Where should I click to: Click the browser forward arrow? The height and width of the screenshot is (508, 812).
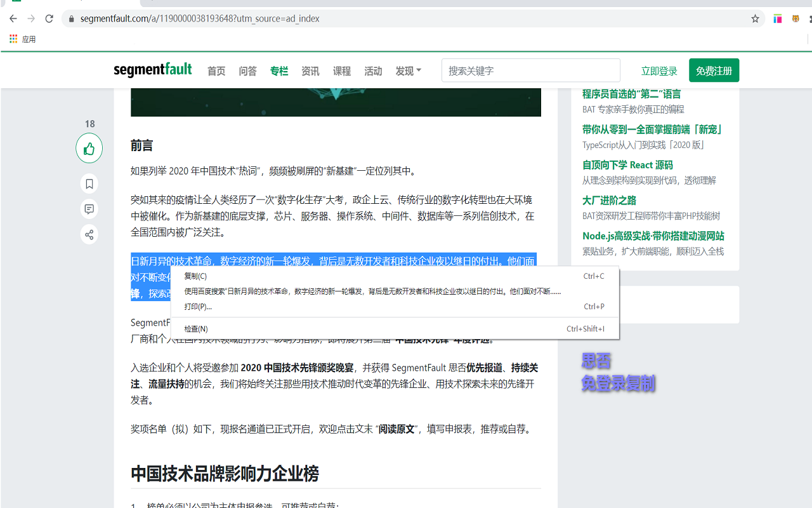(x=31, y=19)
